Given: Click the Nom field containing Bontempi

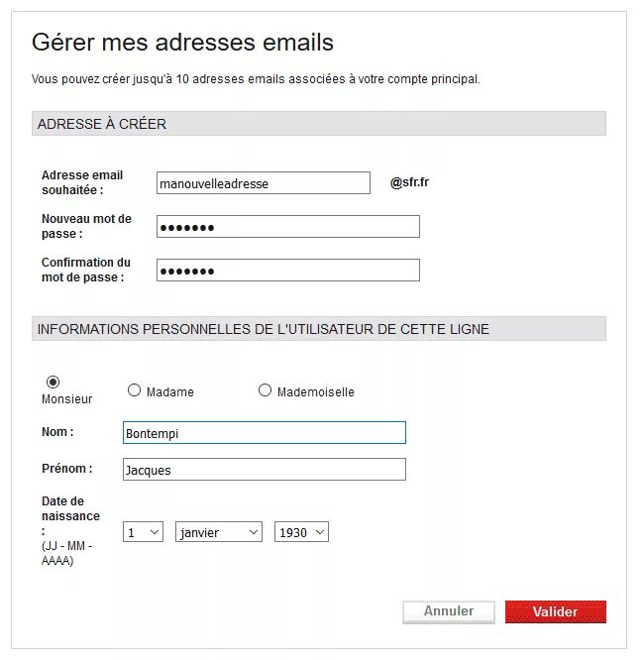Looking at the screenshot, I should [265, 433].
